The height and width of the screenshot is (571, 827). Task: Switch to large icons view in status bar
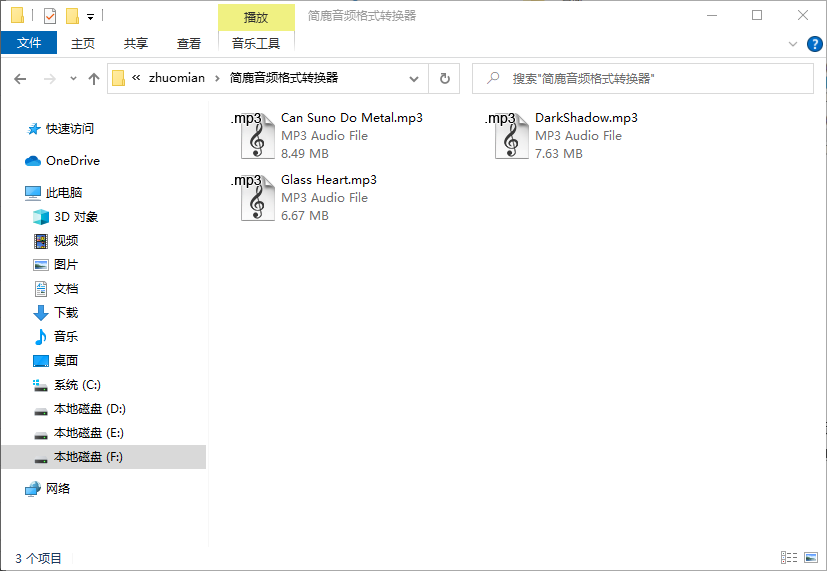tap(811, 557)
